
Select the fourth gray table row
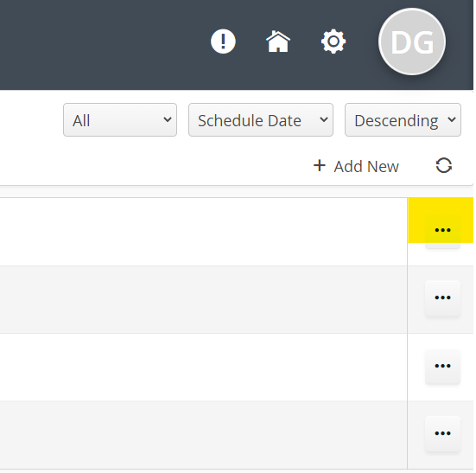[203, 435]
